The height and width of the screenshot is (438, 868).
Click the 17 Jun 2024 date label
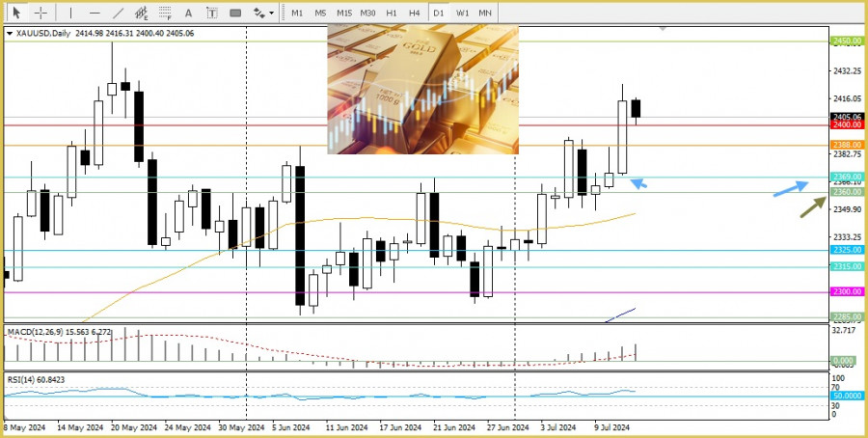coord(401,427)
